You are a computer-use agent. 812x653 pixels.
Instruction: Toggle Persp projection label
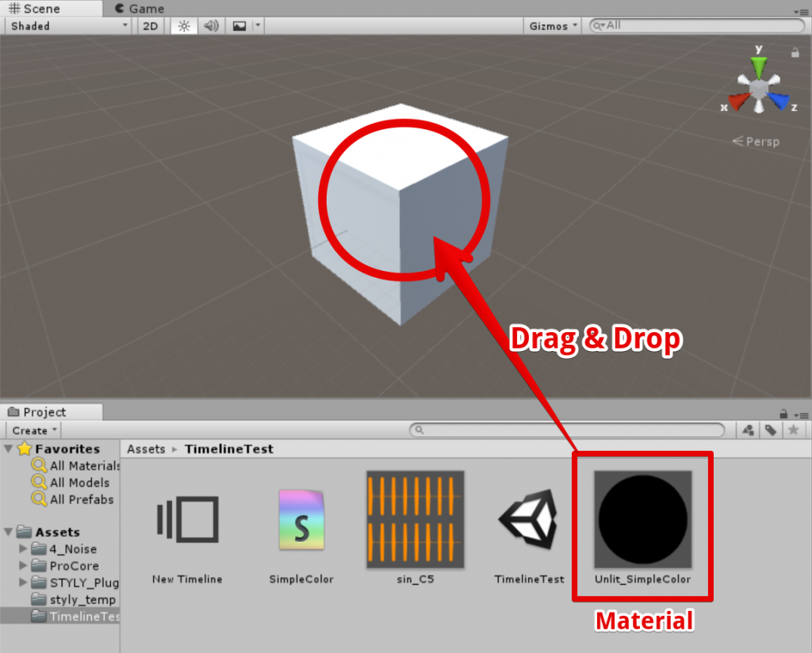point(756,142)
